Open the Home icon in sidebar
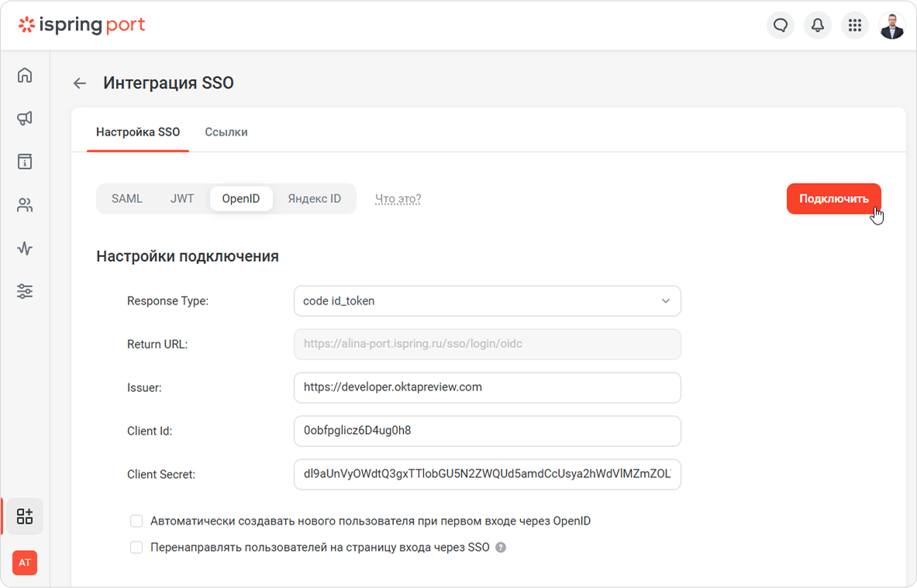This screenshot has width=917, height=588. 25,75
